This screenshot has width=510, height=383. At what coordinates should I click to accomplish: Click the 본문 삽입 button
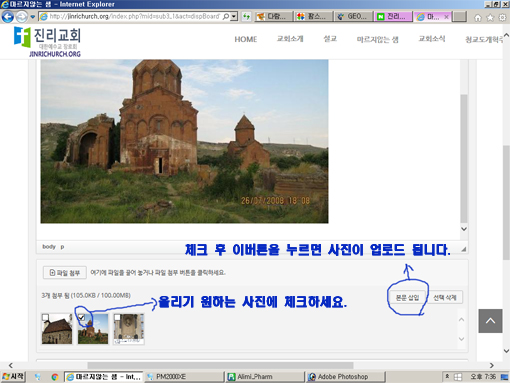point(407,297)
